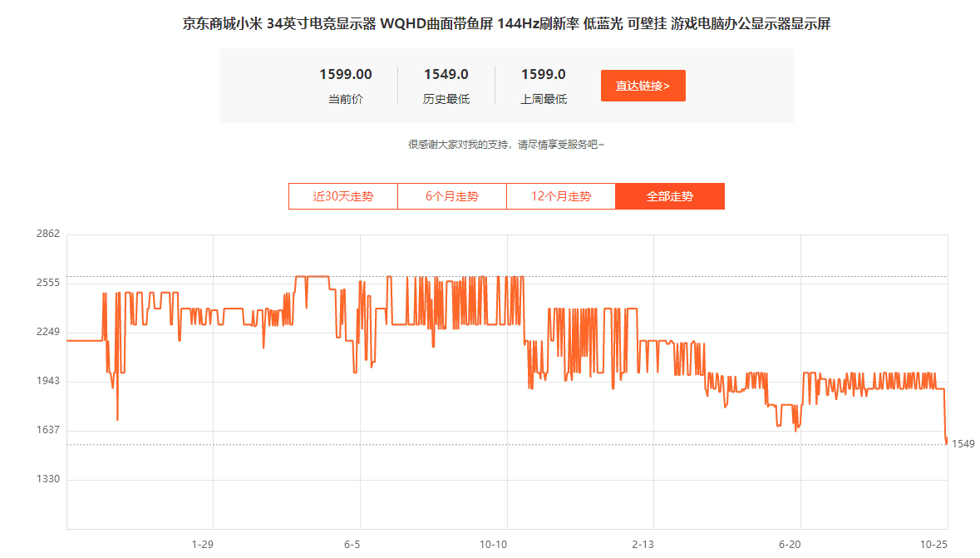Click the 历史最低 label
This screenshot has height=558, width=980.
[x=446, y=99]
